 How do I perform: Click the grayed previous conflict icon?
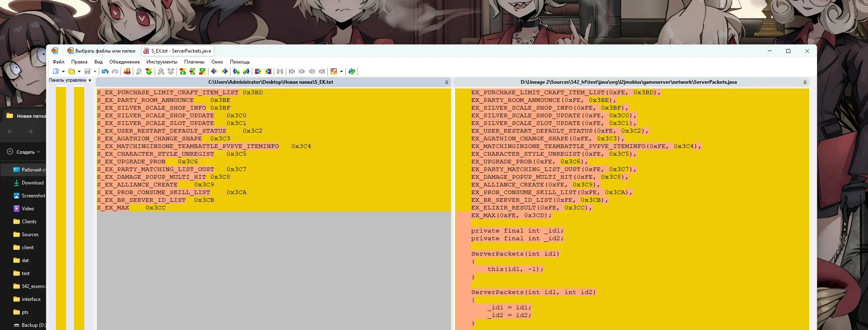[x=171, y=72]
